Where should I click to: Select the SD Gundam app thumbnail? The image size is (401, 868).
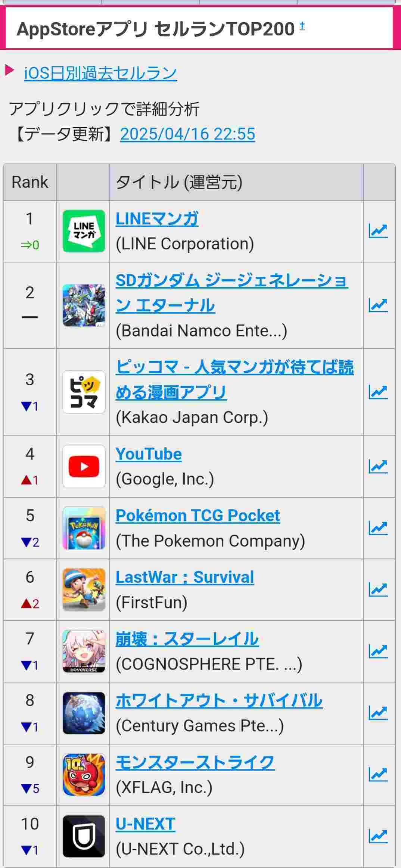(84, 305)
